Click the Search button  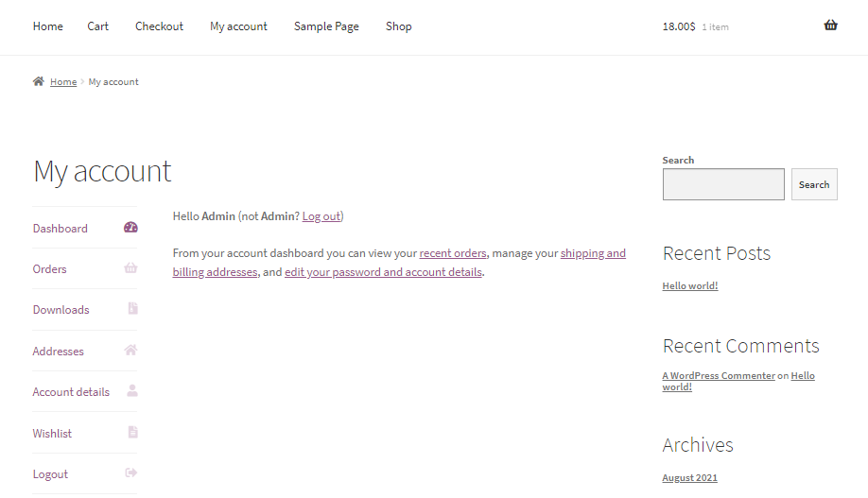(x=814, y=184)
